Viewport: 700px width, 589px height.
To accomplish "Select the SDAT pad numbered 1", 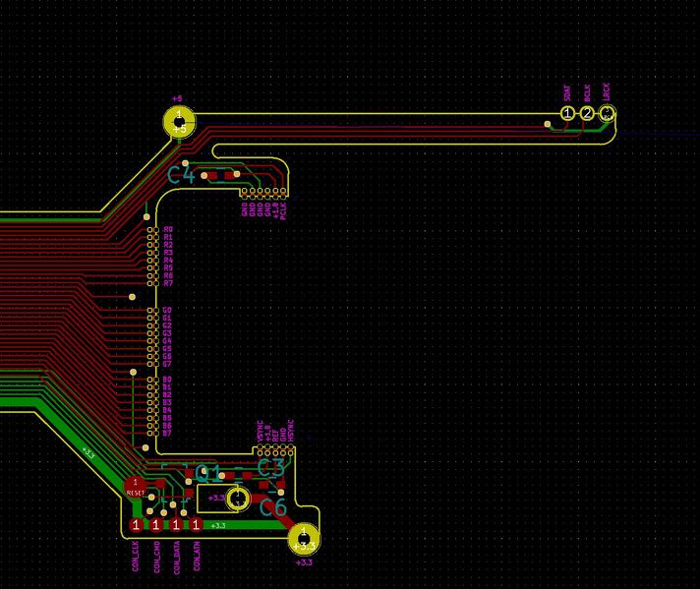I will [567, 114].
